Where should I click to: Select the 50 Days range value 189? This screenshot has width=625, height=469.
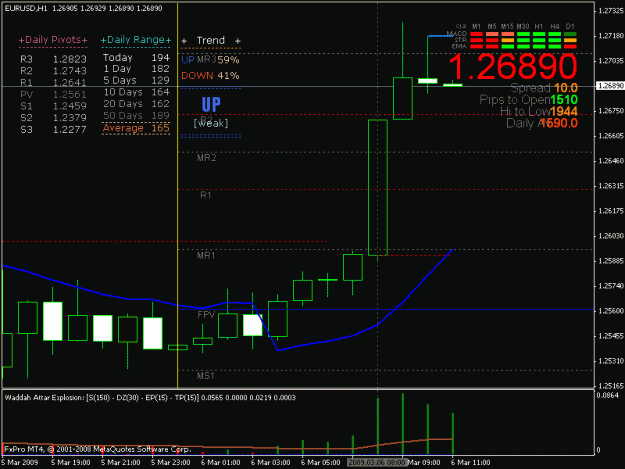point(160,116)
